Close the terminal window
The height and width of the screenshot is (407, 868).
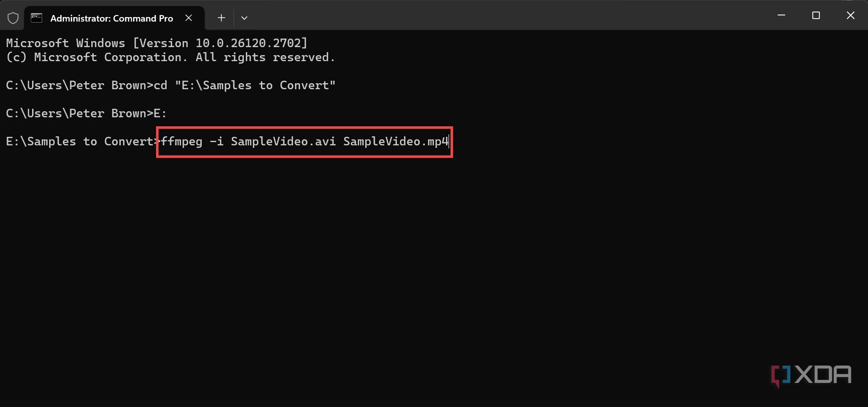pos(850,16)
